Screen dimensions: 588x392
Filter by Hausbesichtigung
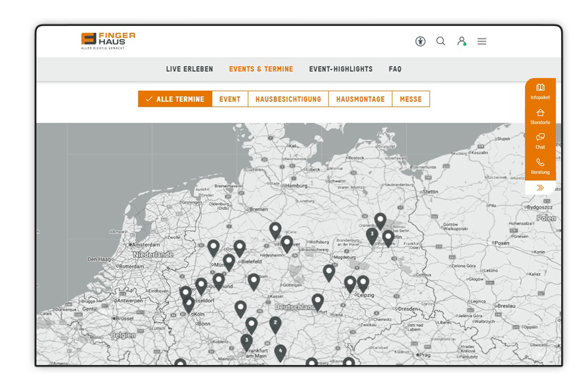(288, 99)
